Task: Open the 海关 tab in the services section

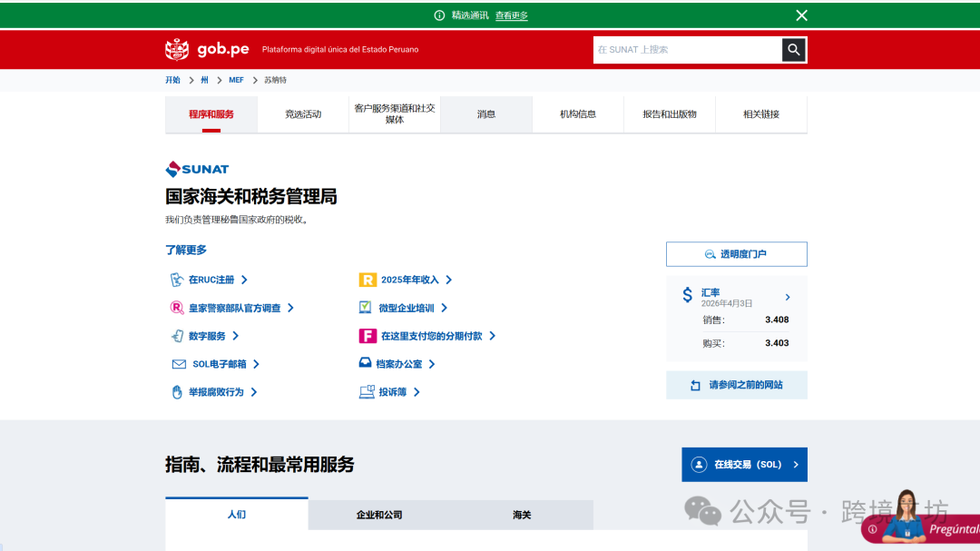Action: pyautogui.click(x=520, y=514)
